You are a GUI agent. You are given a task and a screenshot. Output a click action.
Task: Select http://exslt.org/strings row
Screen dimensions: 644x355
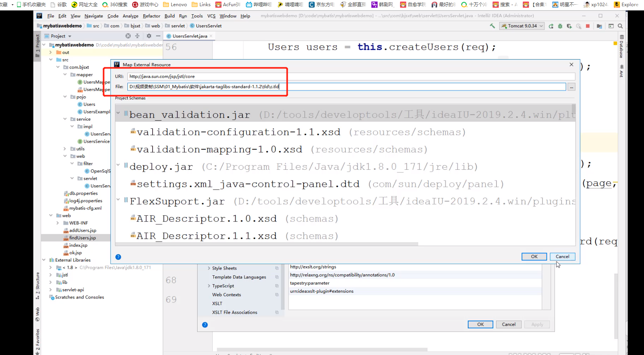pos(415,267)
